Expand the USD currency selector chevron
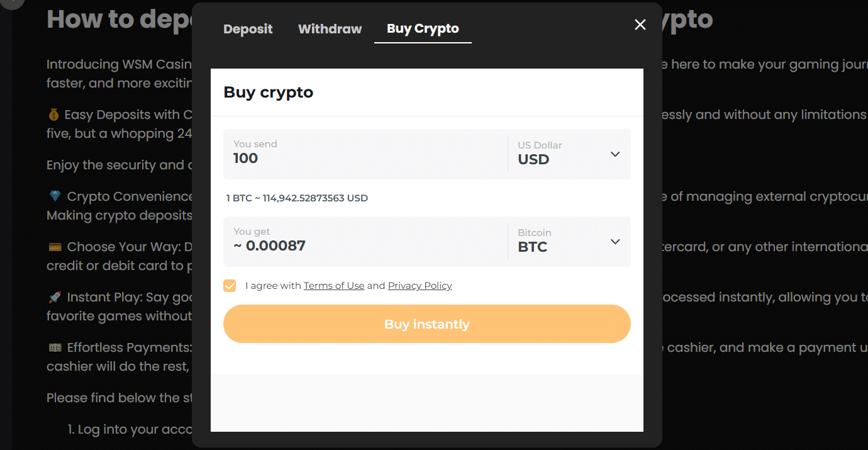The height and width of the screenshot is (450, 868). [615, 154]
